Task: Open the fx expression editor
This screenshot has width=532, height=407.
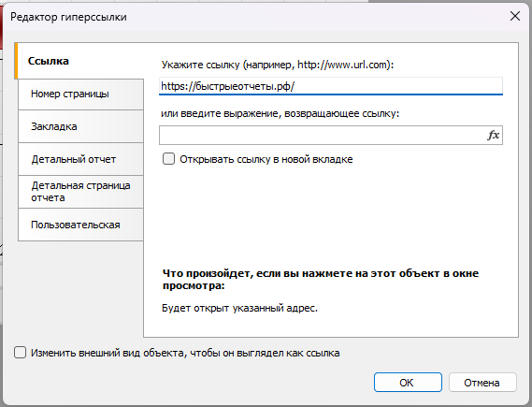Action: [x=494, y=135]
